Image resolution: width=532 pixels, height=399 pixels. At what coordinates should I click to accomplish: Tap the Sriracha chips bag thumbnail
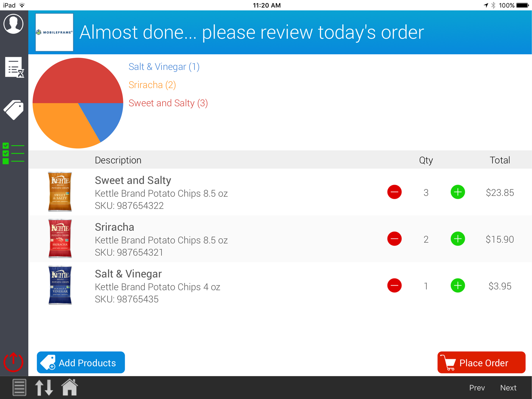(x=60, y=238)
